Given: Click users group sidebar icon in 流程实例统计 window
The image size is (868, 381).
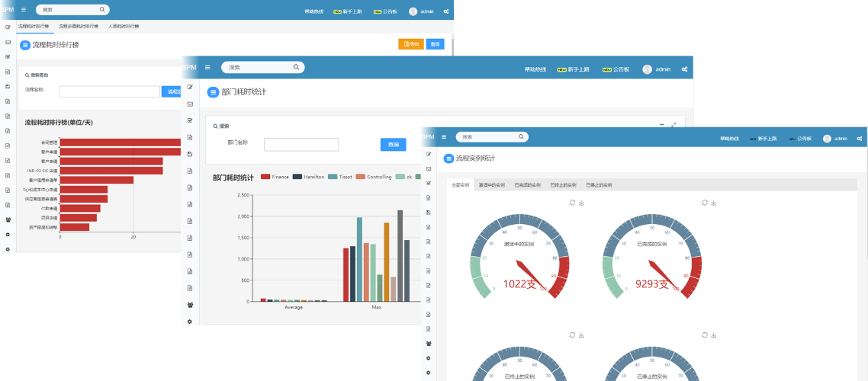Looking at the screenshot, I should (429, 344).
